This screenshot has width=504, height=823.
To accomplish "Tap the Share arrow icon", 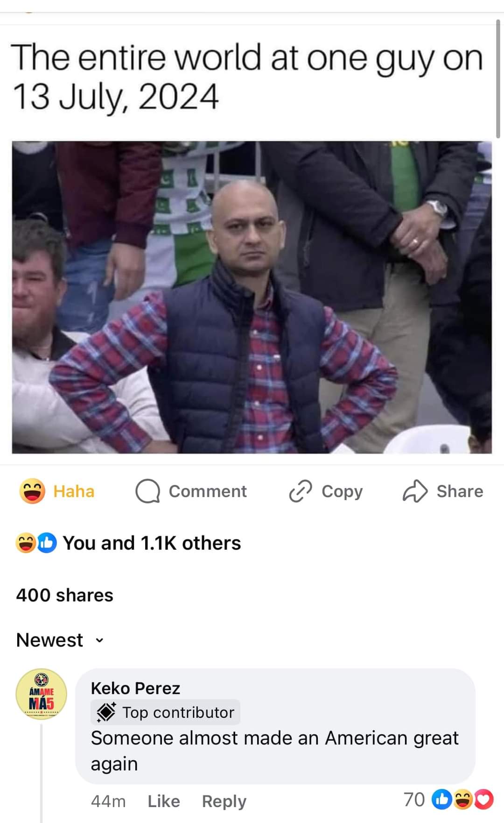I will point(415,491).
